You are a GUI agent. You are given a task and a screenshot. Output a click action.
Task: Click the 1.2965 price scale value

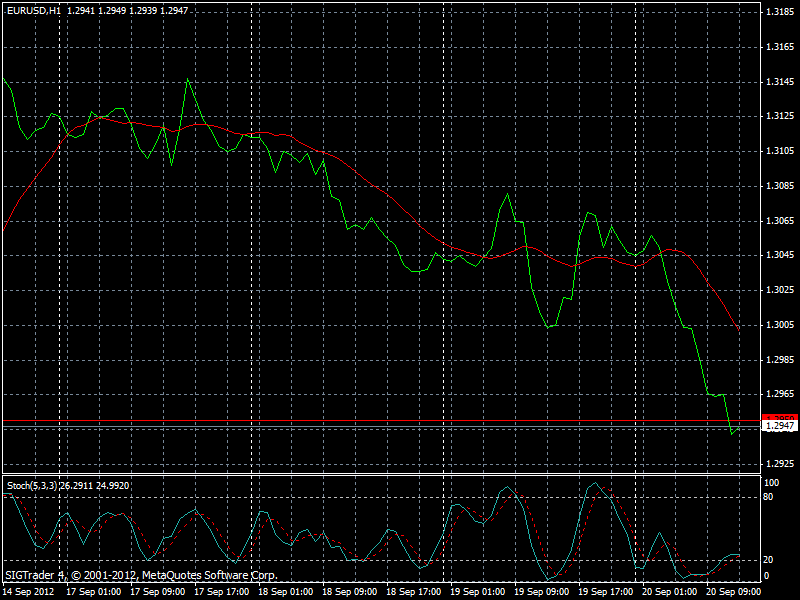click(x=780, y=394)
